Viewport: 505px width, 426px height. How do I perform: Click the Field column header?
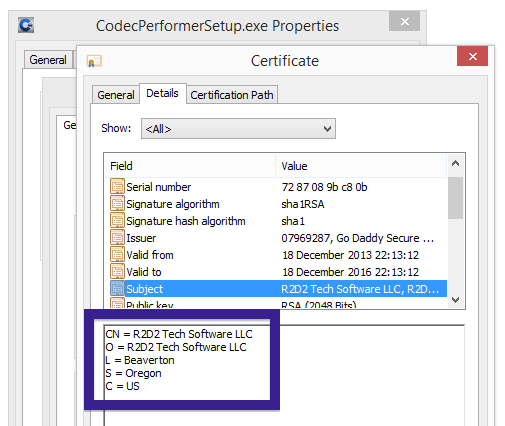(x=190, y=166)
